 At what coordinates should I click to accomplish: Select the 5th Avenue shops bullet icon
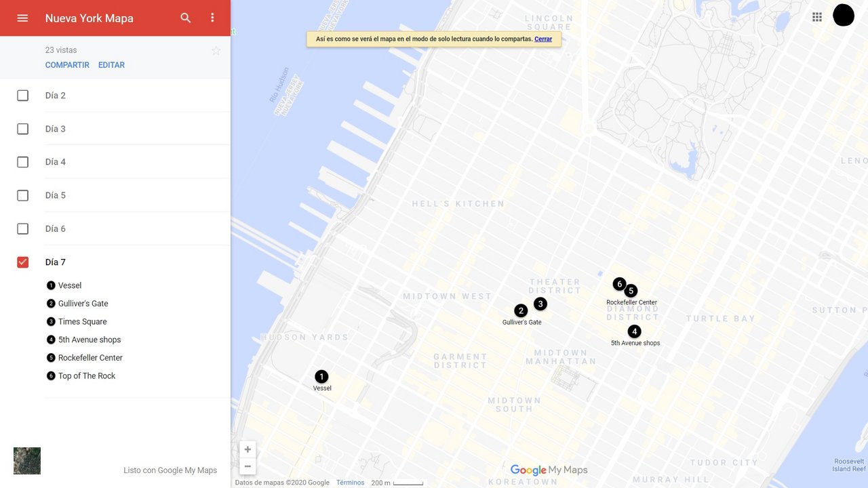pos(51,340)
